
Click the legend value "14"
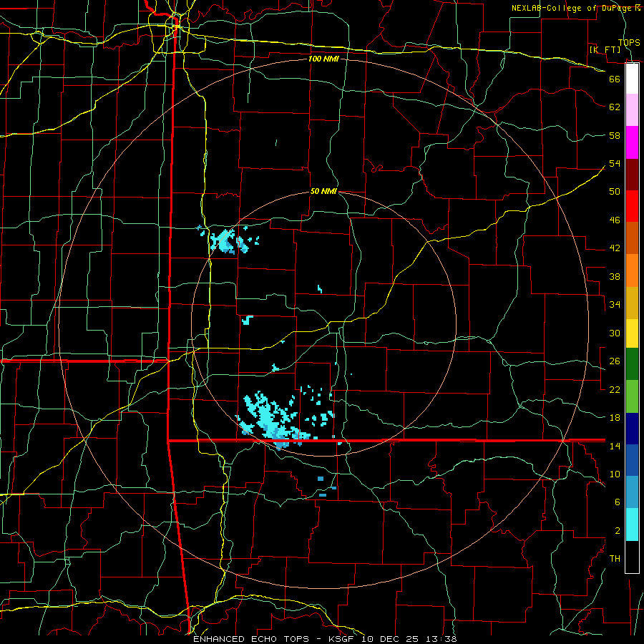(615, 446)
